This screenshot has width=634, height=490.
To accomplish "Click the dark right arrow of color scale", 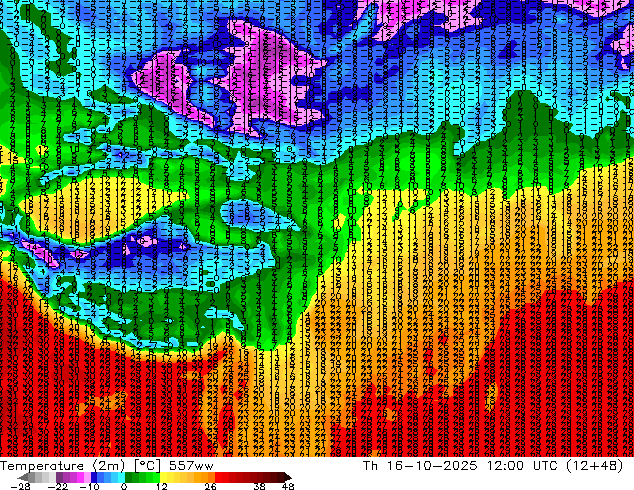I will tap(287, 477).
